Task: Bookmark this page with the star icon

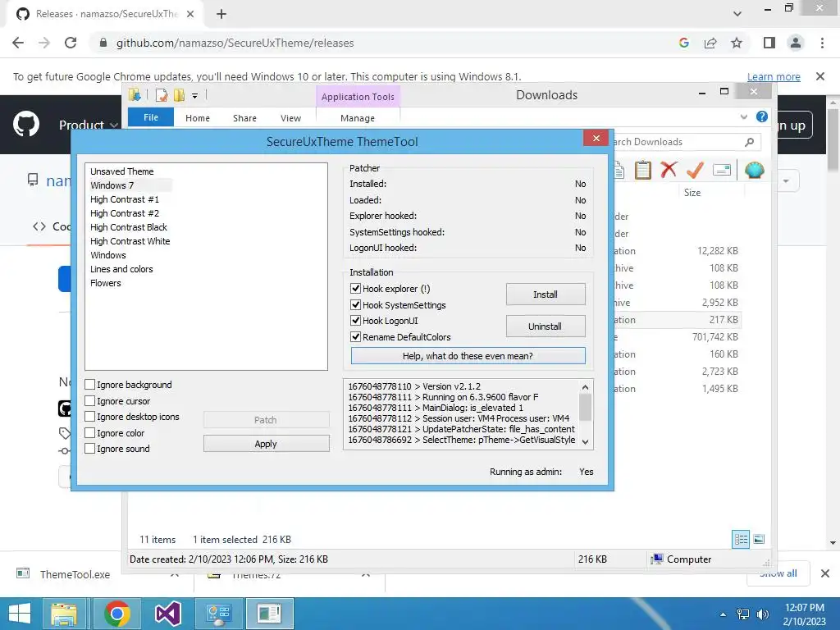Action: tap(737, 43)
